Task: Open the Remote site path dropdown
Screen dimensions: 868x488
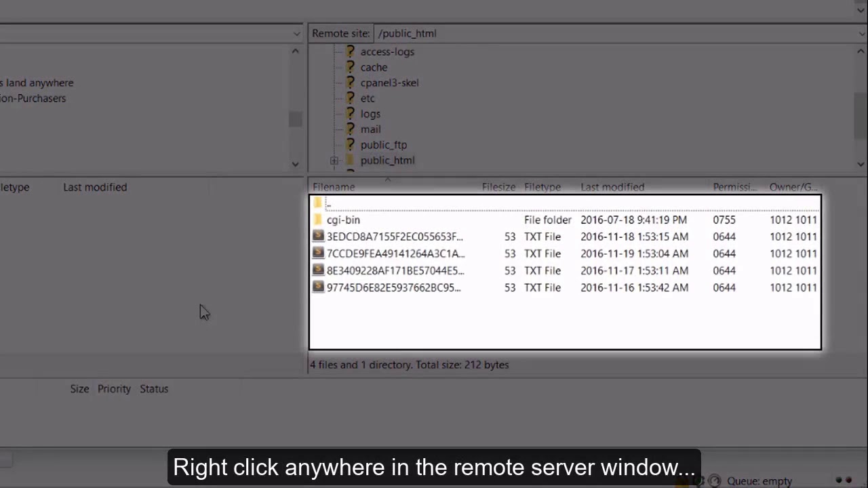Action: pyautogui.click(x=861, y=33)
